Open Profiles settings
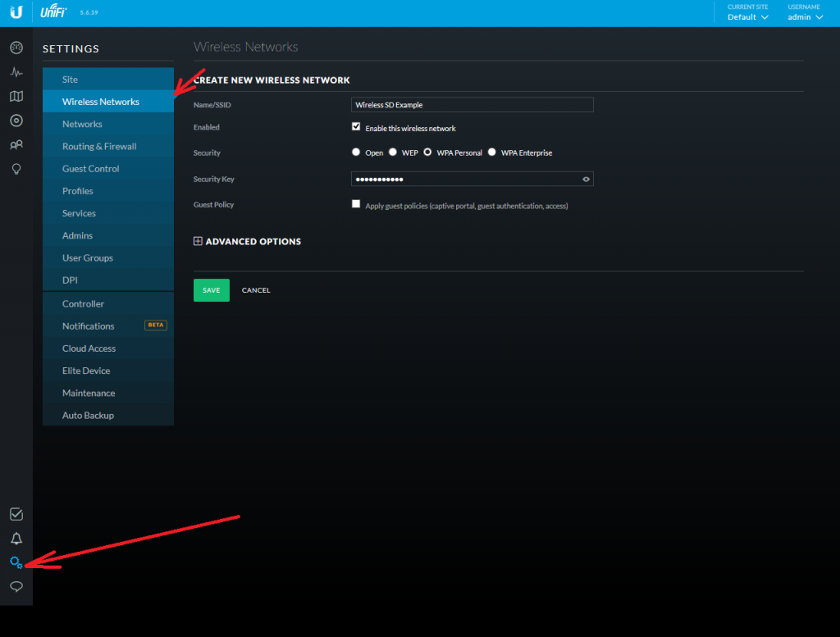This screenshot has height=637, width=840. coord(108,191)
